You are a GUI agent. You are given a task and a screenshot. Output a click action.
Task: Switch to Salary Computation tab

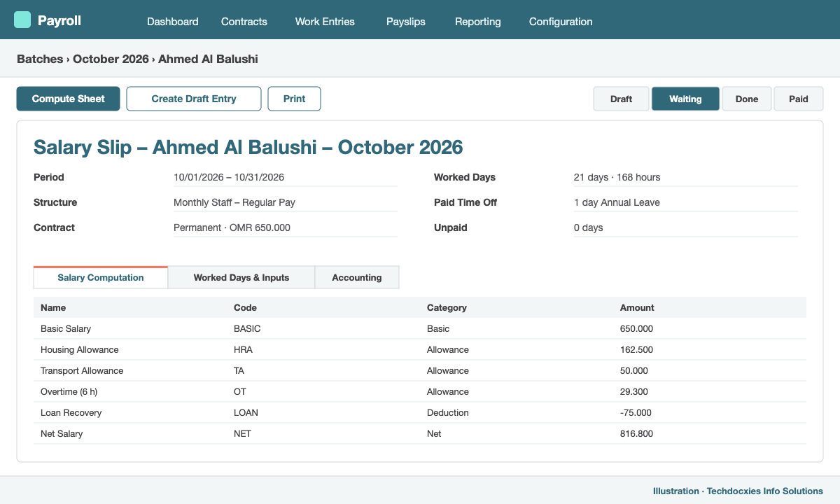click(x=101, y=277)
